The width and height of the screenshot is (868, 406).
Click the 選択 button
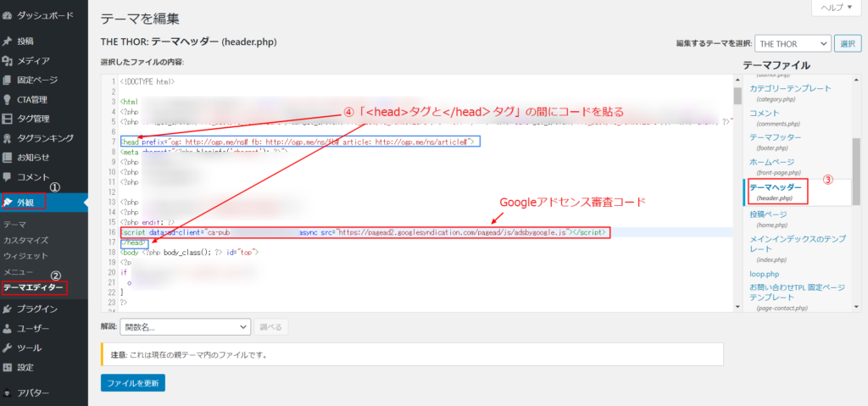coord(848,43)
